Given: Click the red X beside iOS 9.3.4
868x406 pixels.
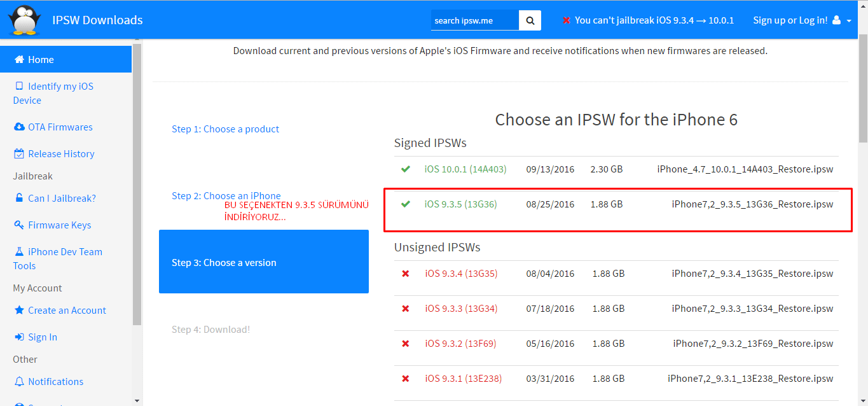Looking at the screenshot, I should pyautogui.click(x=406, y=274).
